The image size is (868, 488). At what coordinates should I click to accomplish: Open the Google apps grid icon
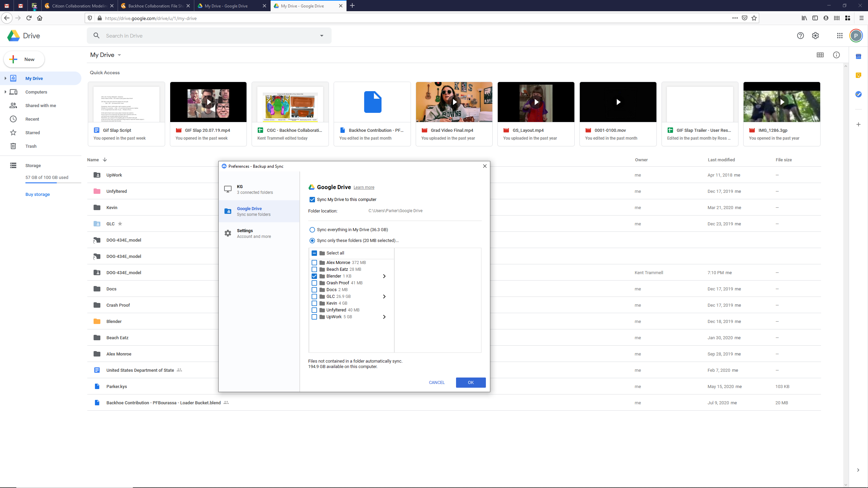(840, 36)
